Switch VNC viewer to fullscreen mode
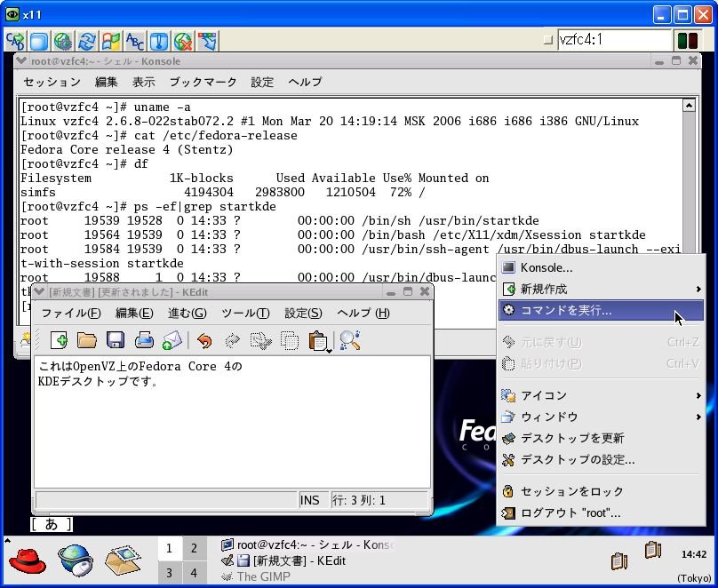The width and height of the screenshot is (718, 588). pos(39,41)
